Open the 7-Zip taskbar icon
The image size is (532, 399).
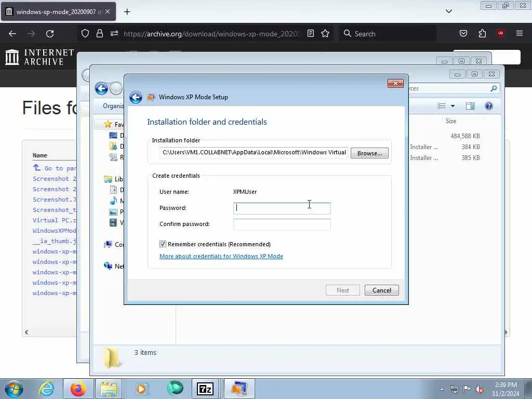(x=205, y=389)
